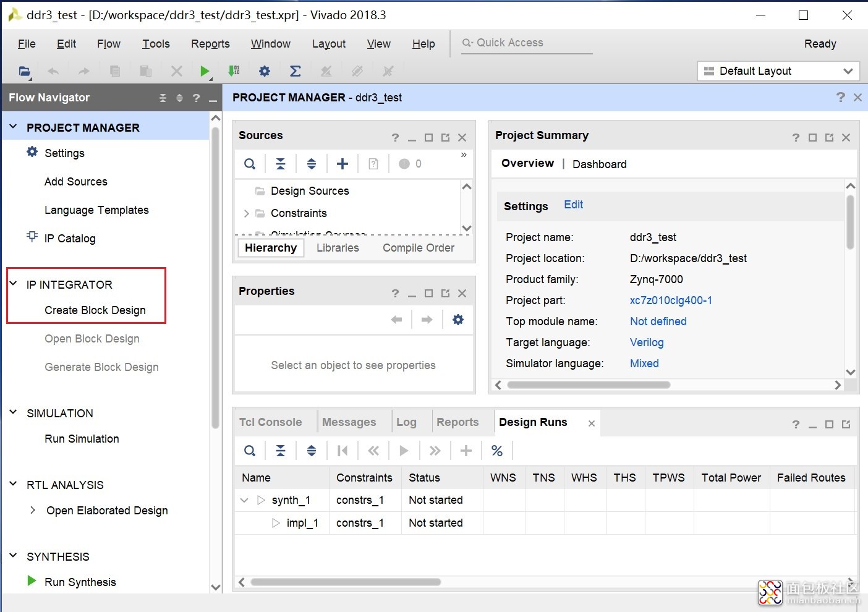Close the Design Runs tab
Viewport: 868px width, 612px height.
[x=592, y=423]
